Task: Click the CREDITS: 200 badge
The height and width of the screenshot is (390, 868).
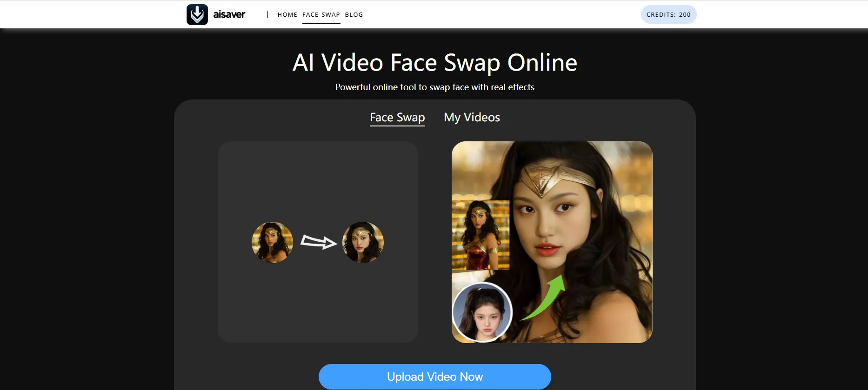Action: pos(668,14)
